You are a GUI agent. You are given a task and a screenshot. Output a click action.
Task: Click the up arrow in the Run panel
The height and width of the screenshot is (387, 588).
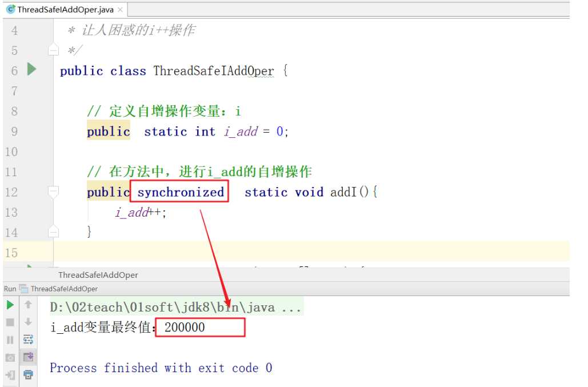[x=28, y=305]
